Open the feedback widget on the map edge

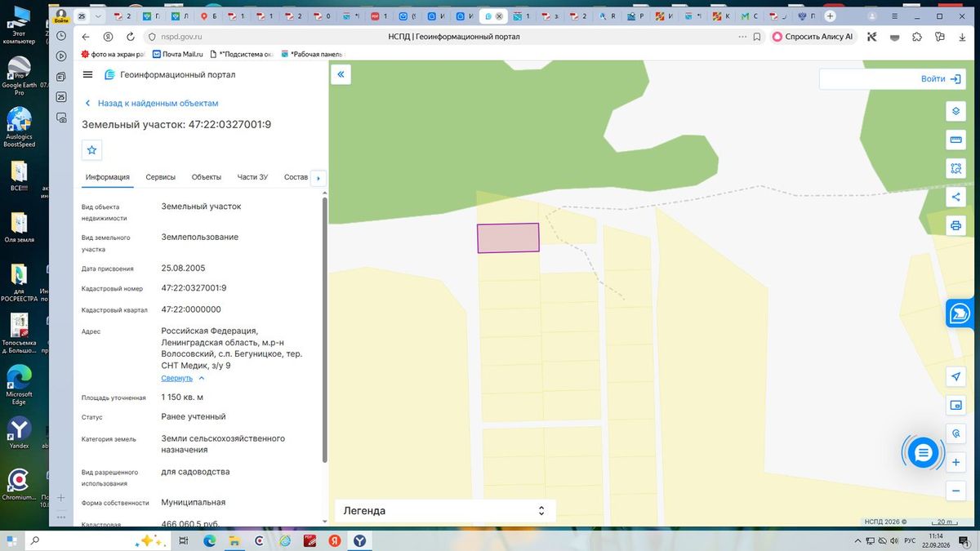[959, 313]
